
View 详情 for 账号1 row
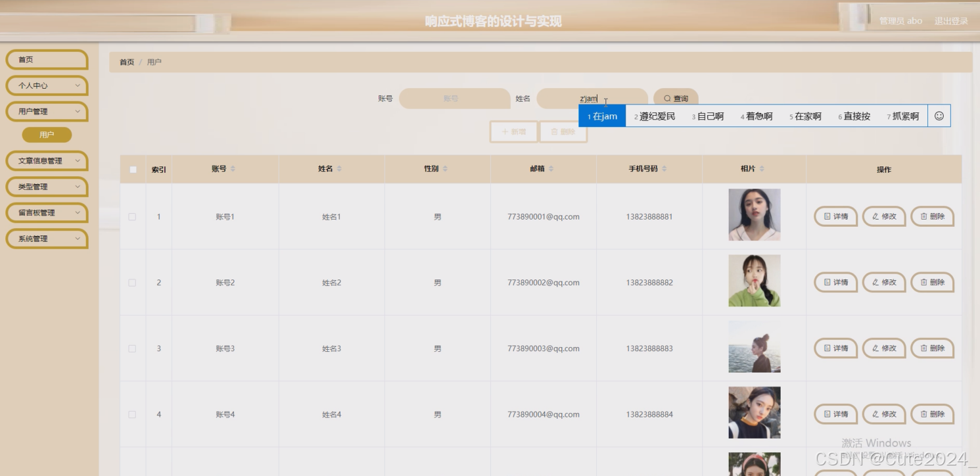pyautogui.click(x=835, y=216)
